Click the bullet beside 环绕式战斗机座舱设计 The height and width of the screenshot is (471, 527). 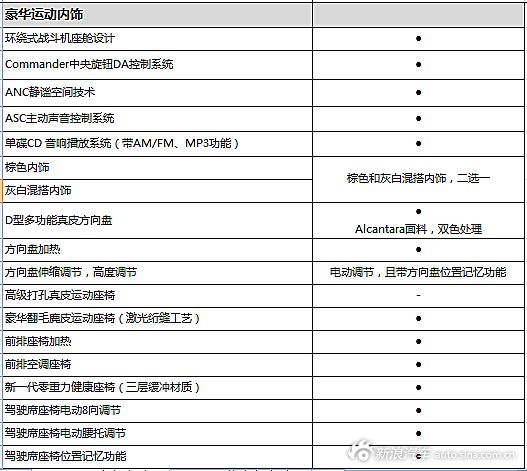coord(418,39)
